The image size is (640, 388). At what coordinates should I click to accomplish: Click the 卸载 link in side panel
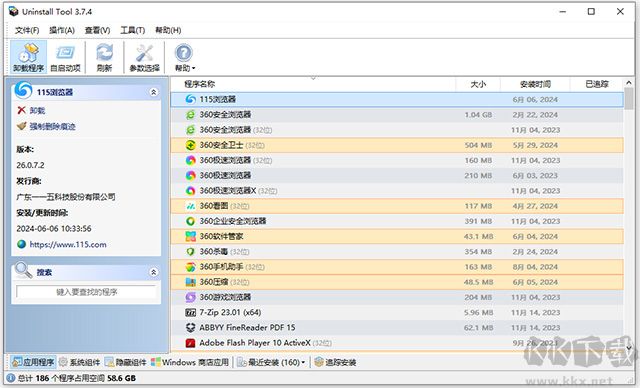[37, 111]
